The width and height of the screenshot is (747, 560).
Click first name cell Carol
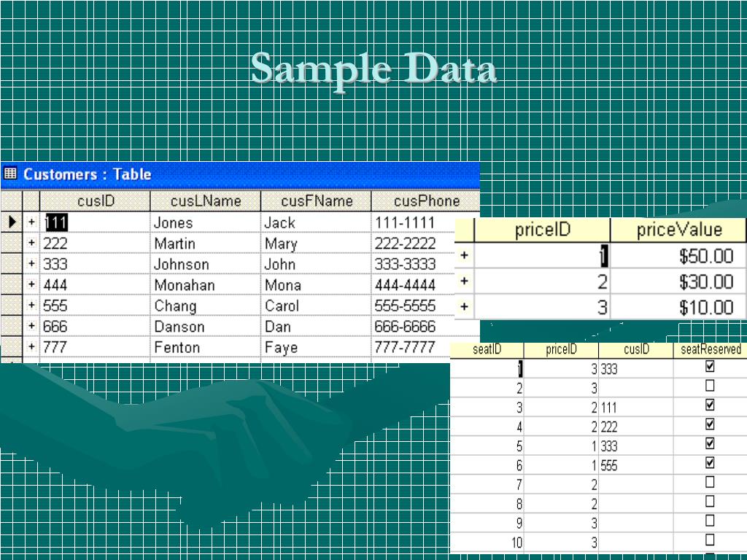pos(317,306)
